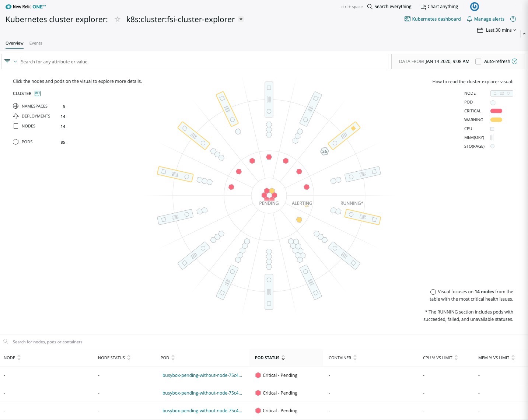The width and height of the screenshot is (528, 420).
Task: Click the PODS label showing count 85
Action: [27, 142]
